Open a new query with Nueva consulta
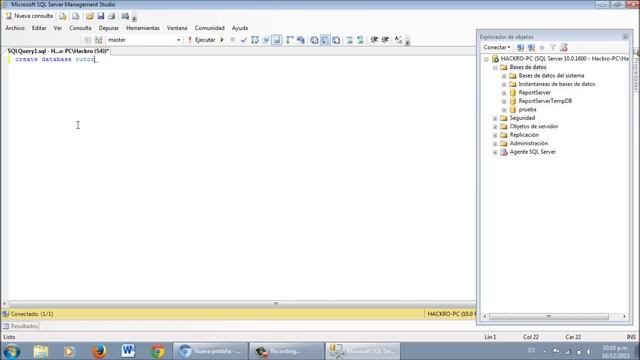The height and width of the screenshot is (360, 640). coord(29,16)
